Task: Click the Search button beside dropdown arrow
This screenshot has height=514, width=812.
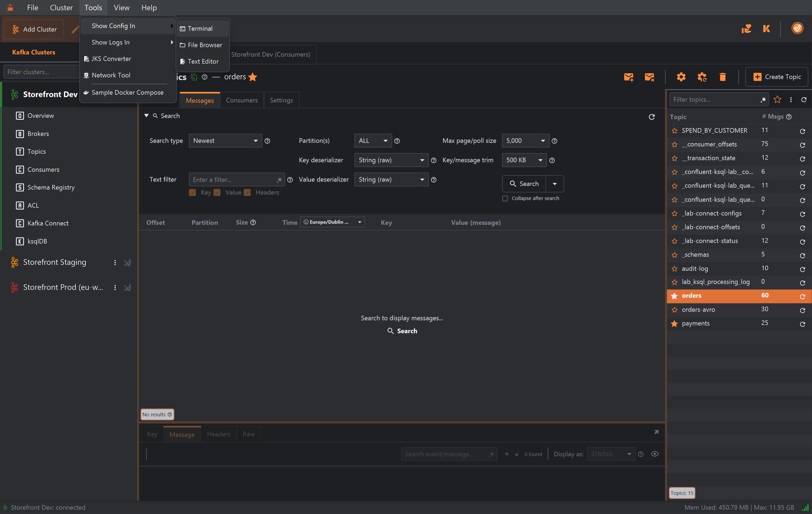Action: pos(524,184)
